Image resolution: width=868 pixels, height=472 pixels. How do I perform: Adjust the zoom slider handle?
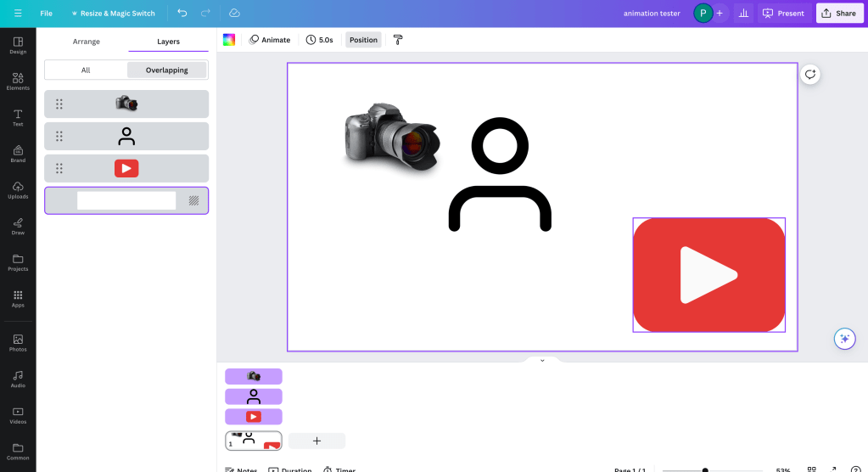pos(705,469)
